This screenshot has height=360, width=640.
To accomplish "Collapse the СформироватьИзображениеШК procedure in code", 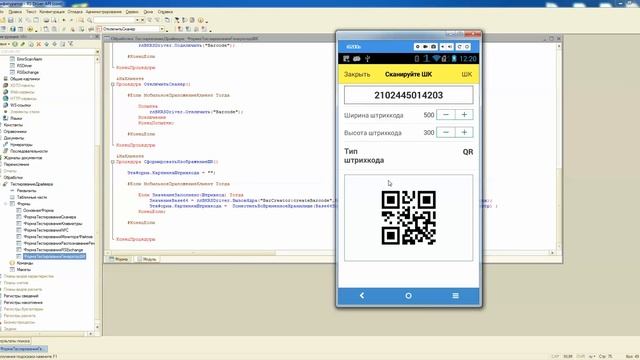I will [113, 162].
